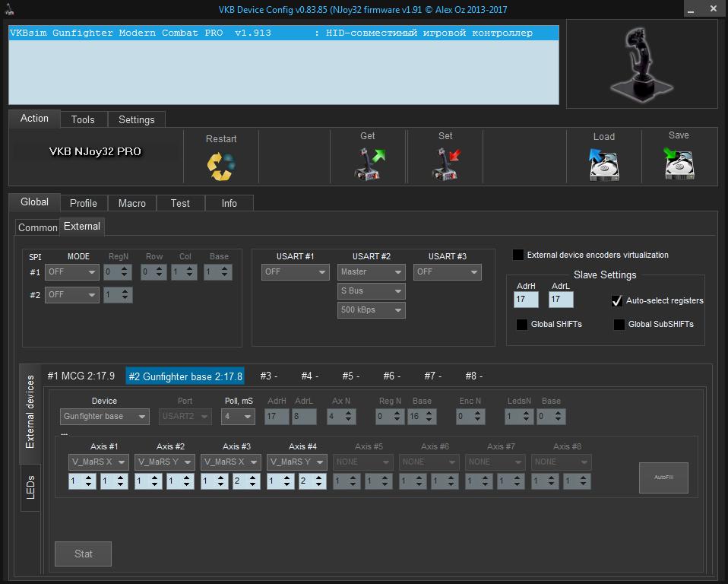Open USART #1 dropdown
Viewport: 728px width, 584px height.
(x=296, y=271)
